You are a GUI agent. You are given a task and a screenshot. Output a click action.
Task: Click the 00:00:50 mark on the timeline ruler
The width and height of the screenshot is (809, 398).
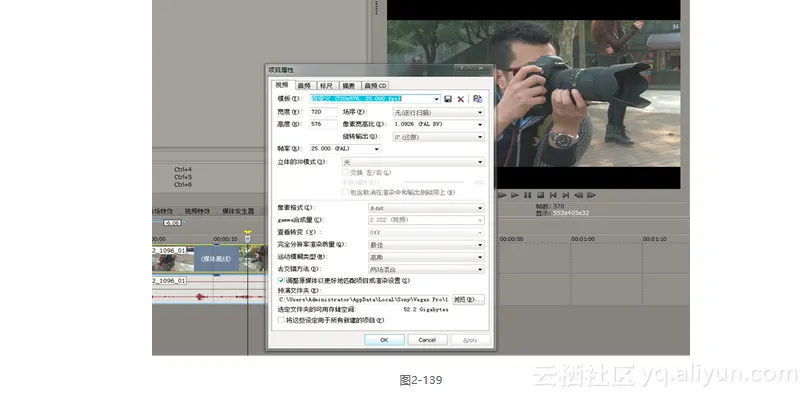512,239
